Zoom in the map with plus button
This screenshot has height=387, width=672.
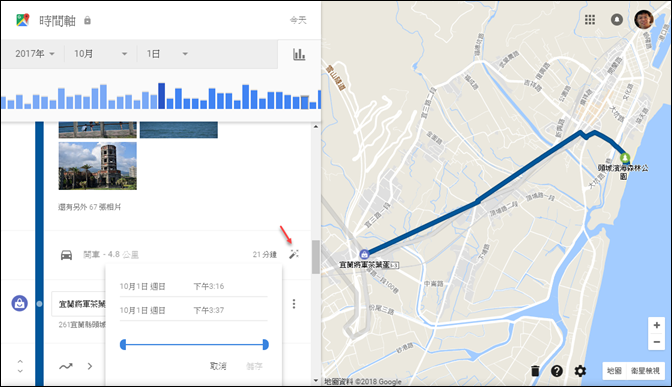(657, 325)
